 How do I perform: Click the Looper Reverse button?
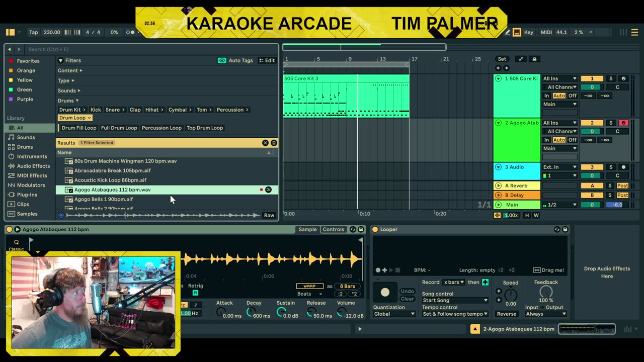point(507,314)
